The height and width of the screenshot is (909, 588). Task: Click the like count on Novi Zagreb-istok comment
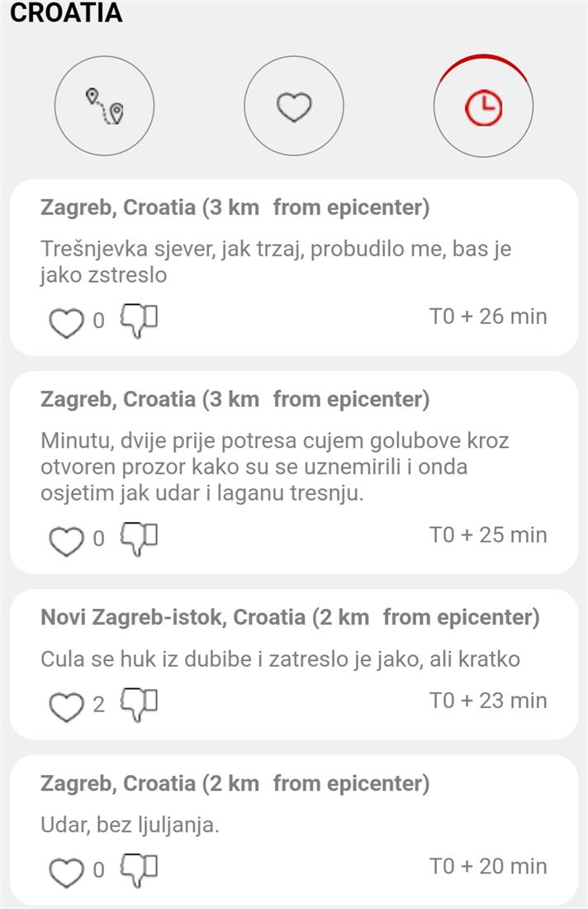[x=99, y=705]
